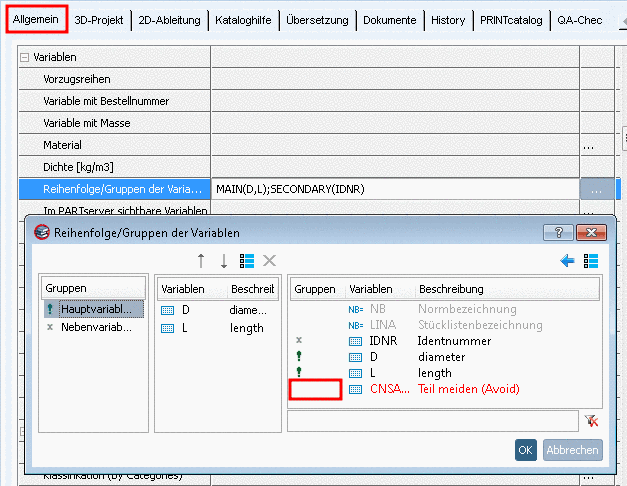Click exclamation group marker for D row
This screenshot has height=486, width=627.
(x=299, y=356)
